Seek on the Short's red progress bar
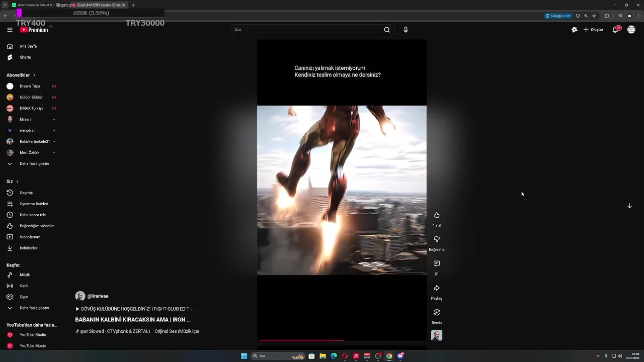Screen dimensions: 644x362 (342, 340)
